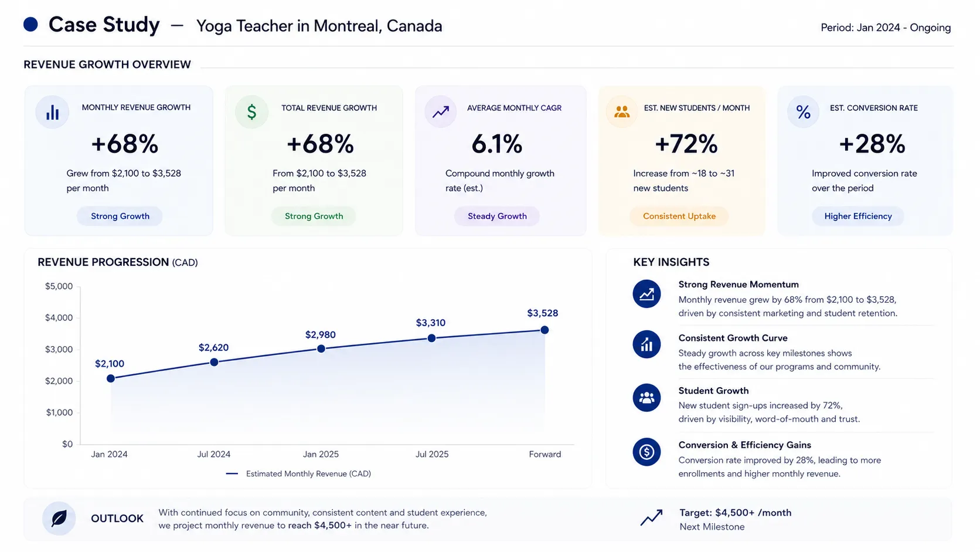Image resolution: width=980 pixels, height=552 pixels.
Task: Click the Conversion & Efficiency dollar coin icon
Action: click(x=646, y=452)
